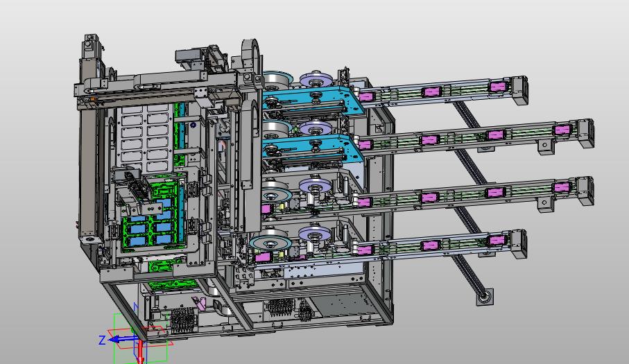Select the blue Z-axis arrow of the triad
Viewport: 629px width, 364px height.
[x=122, y=340]
